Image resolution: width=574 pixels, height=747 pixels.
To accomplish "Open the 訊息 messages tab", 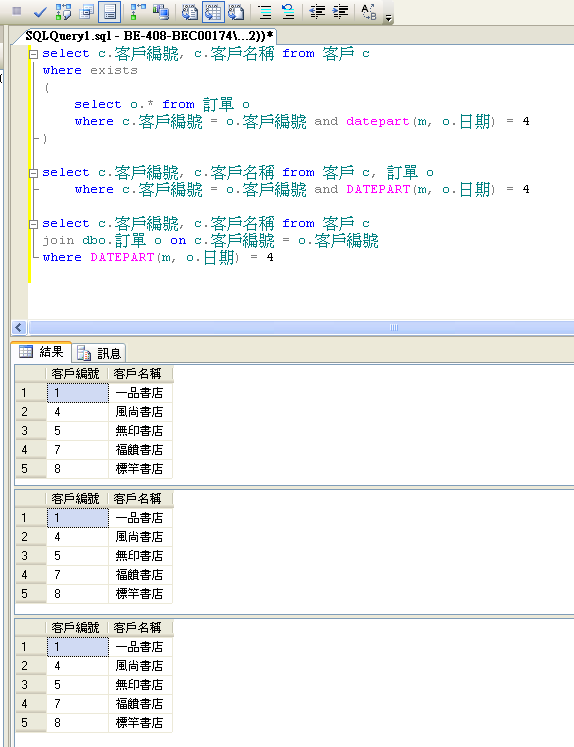I will pos(99,353).
